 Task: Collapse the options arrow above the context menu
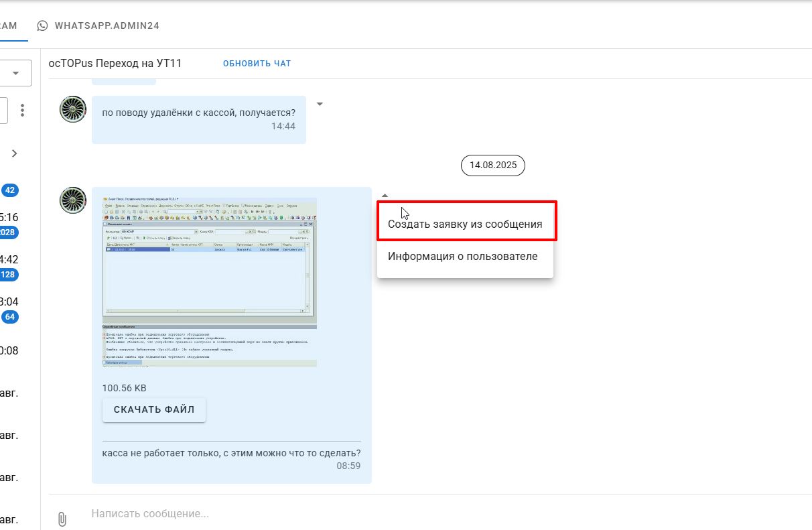click(x=385, y=195)
